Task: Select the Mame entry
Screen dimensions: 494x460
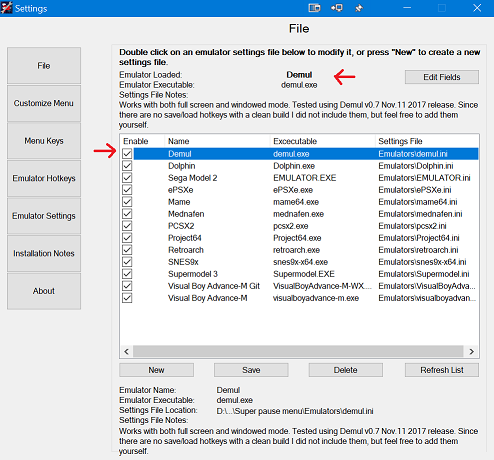Action: pyautogui.click(x=179, y=202)
